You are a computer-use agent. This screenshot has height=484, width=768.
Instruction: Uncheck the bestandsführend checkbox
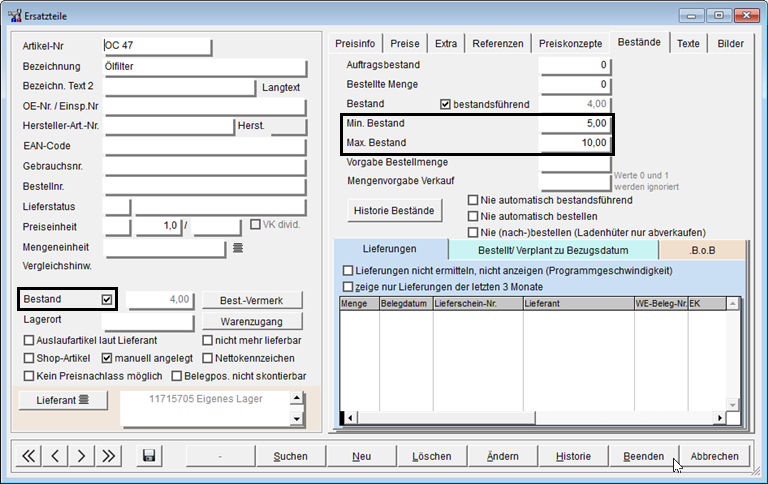pyautogui.click(x=445, y=104)
